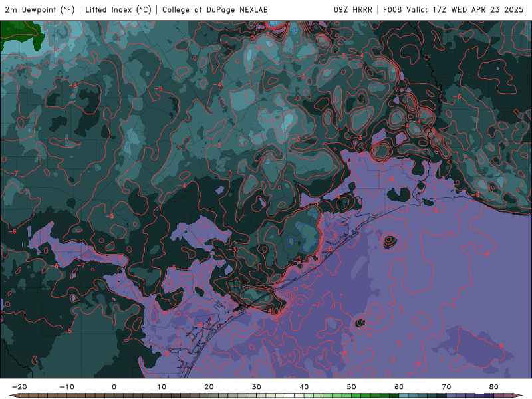Pick the brown swatch below the -20 label
The image size is (532, 399).
pyautogui.click(x=24, y=396)
